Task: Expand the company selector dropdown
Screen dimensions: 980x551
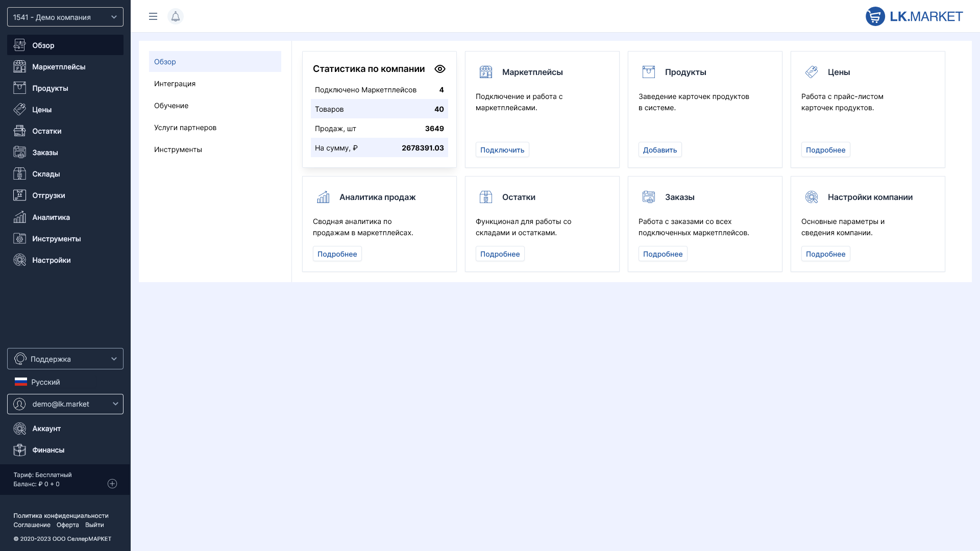Action: coord(65,17)
